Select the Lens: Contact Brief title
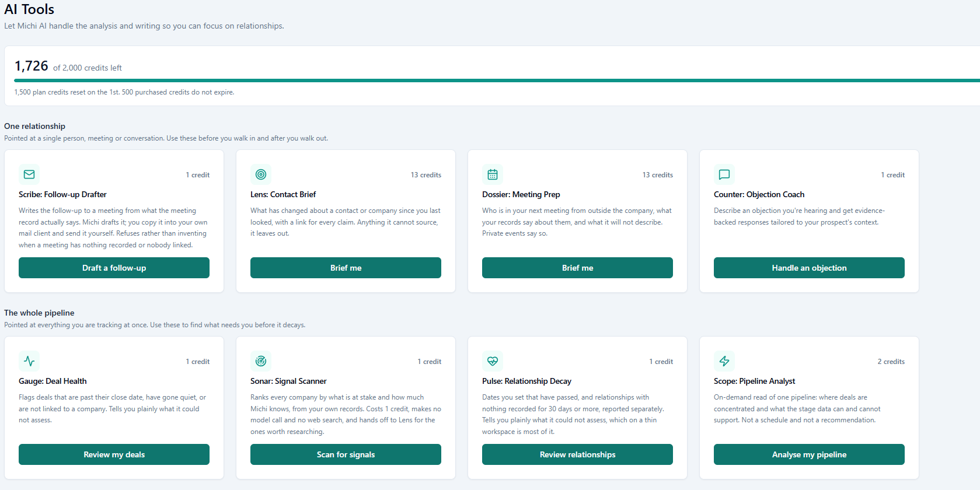Image resolution: width=980 pixels, height=490 pixels. point(283,194)
